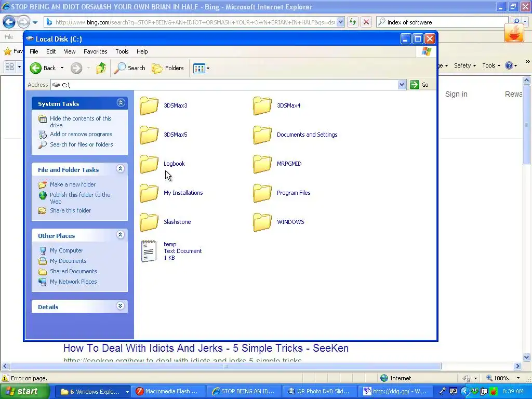Click the Explorer Back arrow button
Screen dimensions: 532x399
point(36,68)
